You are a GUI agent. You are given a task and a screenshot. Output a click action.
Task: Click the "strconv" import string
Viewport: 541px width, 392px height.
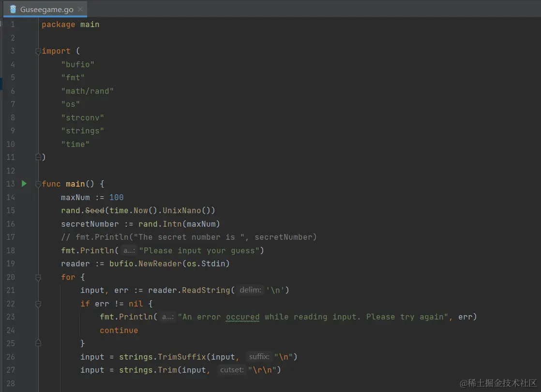(82, 117)
